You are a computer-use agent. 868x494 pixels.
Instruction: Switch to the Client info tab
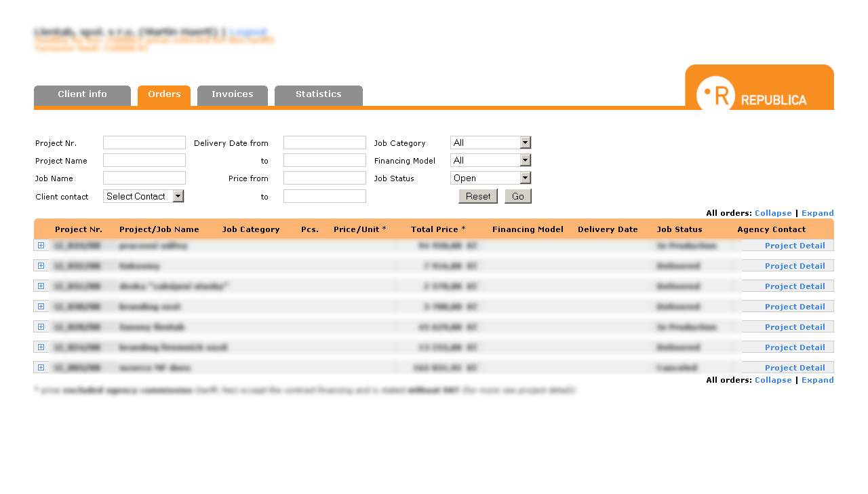pos(82,95)
